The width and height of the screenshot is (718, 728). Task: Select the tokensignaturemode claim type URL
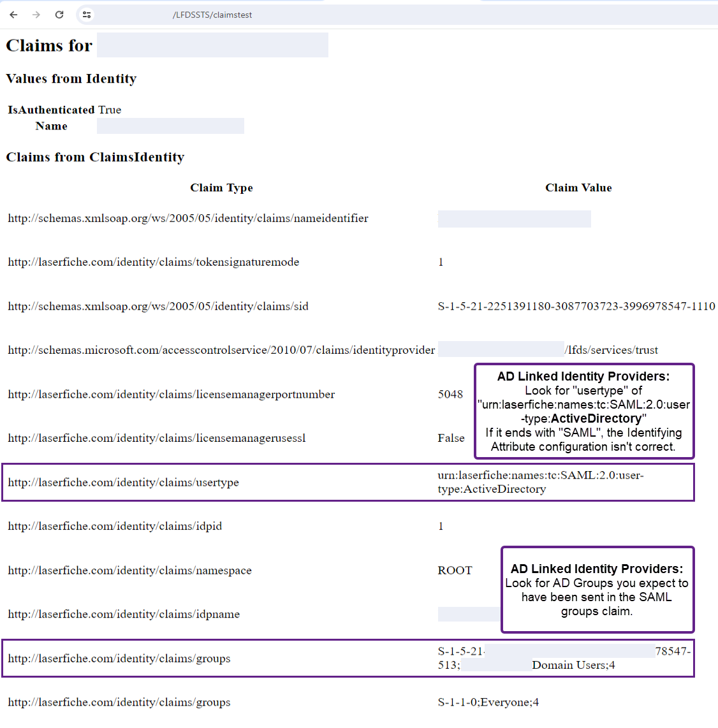point(154,262)
